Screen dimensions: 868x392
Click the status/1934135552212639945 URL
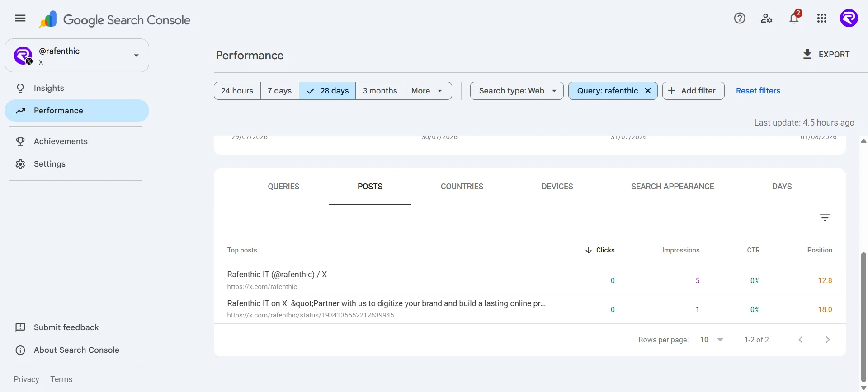[x=311, y=315]
